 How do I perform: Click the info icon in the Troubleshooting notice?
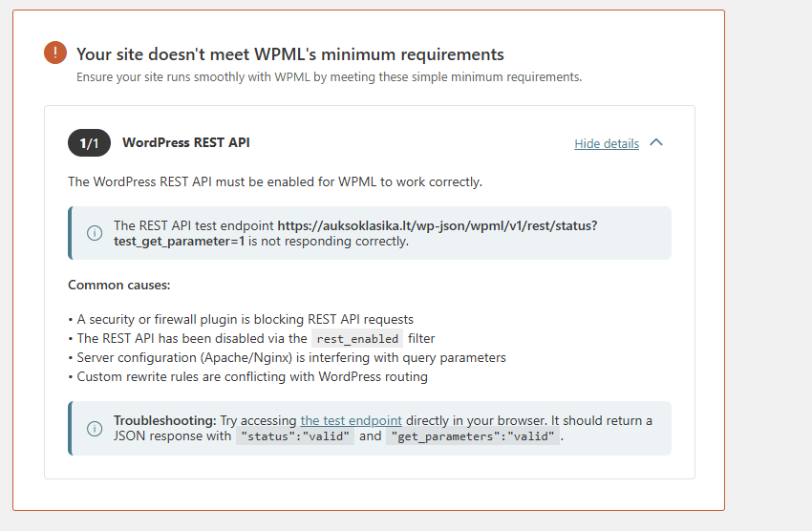click(95, 429)
